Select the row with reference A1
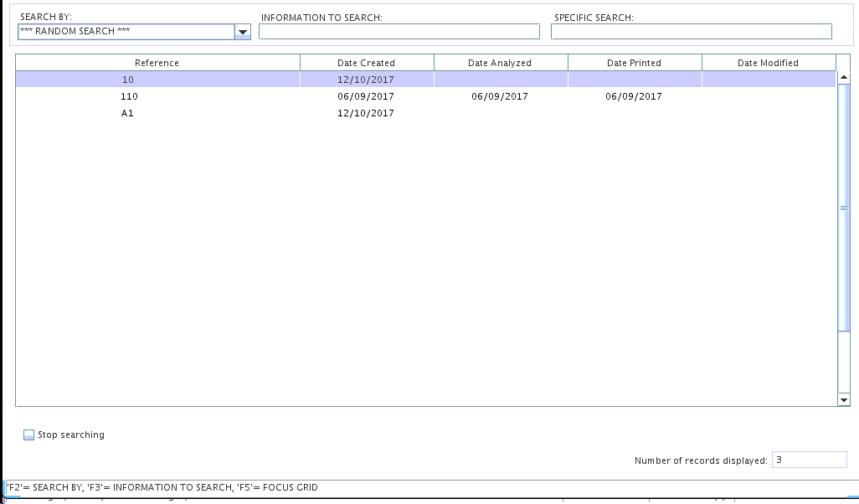859x504 pixels. click(127, 113)
